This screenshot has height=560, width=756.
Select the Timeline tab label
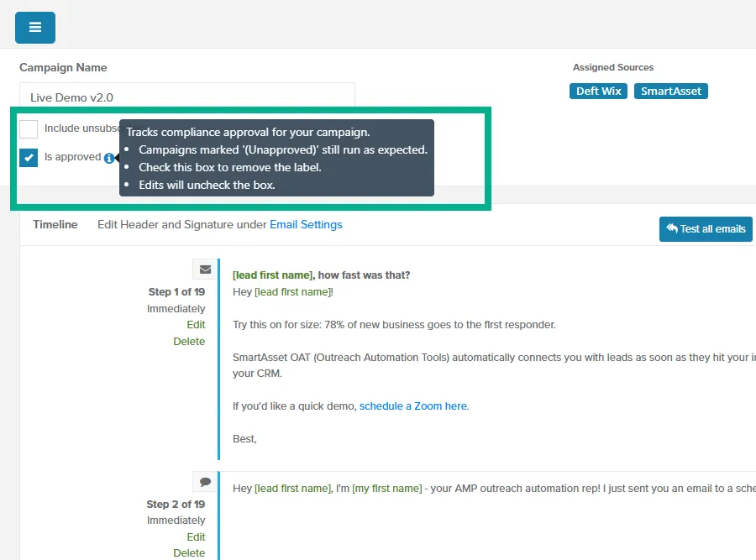click(55, 224)
